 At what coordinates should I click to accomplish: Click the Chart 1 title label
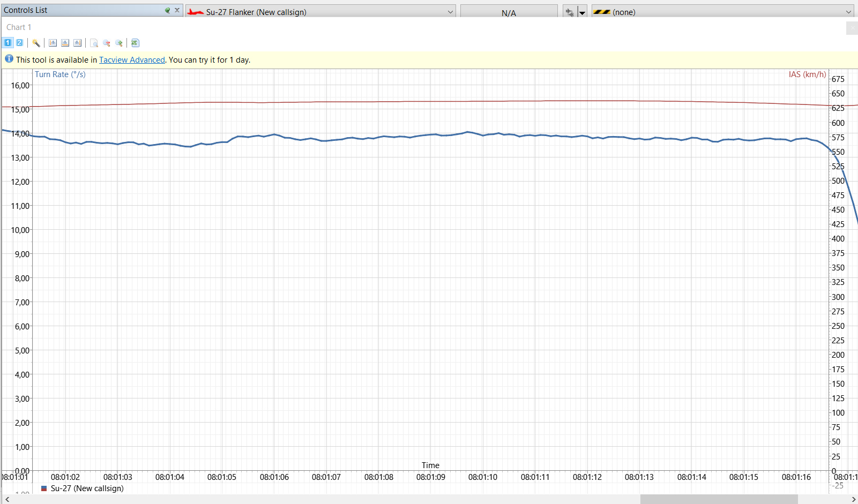point(19,27)
